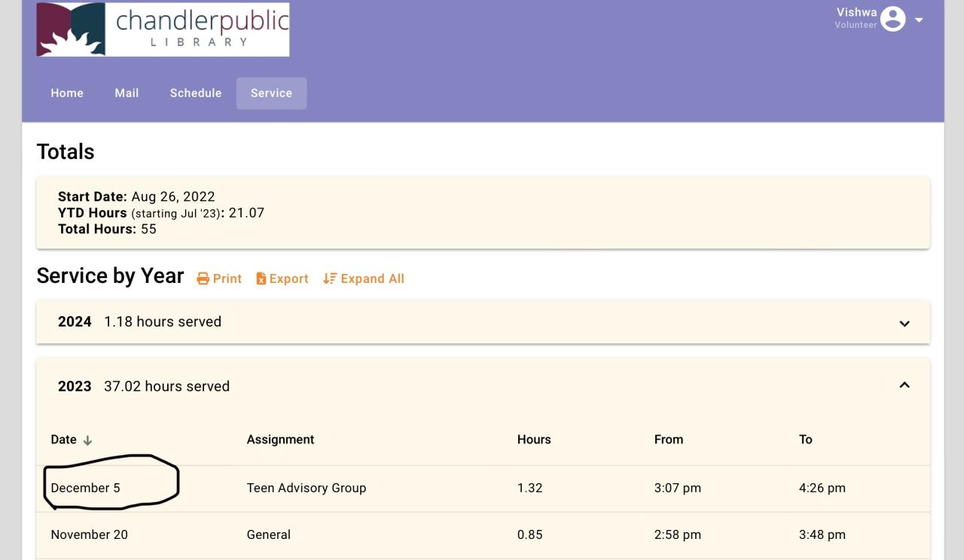Switch to the Schedule tab
Viewport: 964px width, 560px height.
point(196,93)
